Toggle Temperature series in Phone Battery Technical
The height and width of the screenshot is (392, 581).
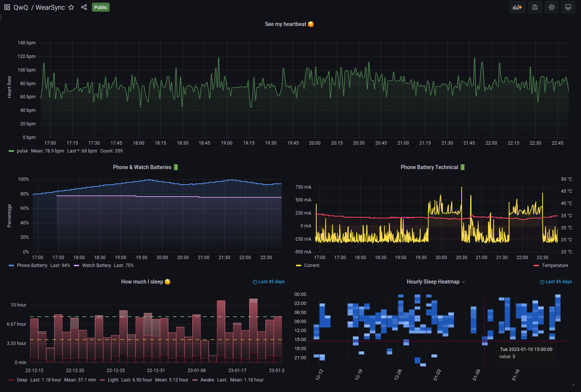click(553, 265)
